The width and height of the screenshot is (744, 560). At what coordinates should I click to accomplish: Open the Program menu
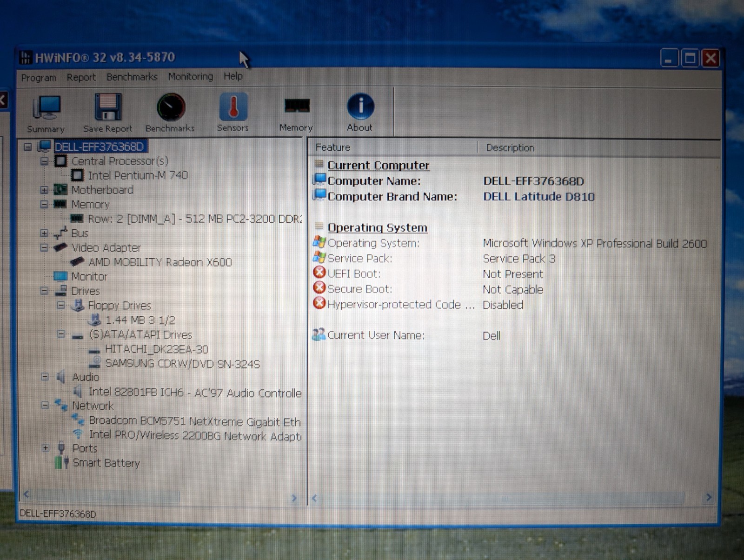click(39, 78)
